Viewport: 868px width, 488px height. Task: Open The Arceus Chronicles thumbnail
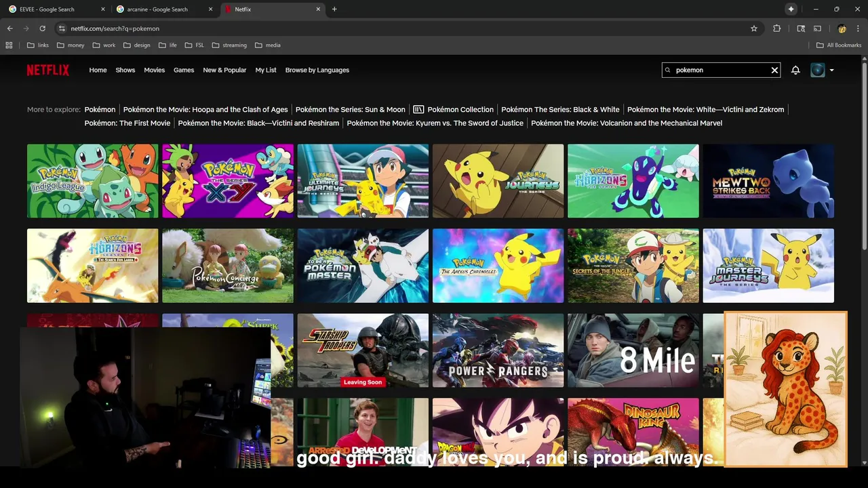(498, 266)
